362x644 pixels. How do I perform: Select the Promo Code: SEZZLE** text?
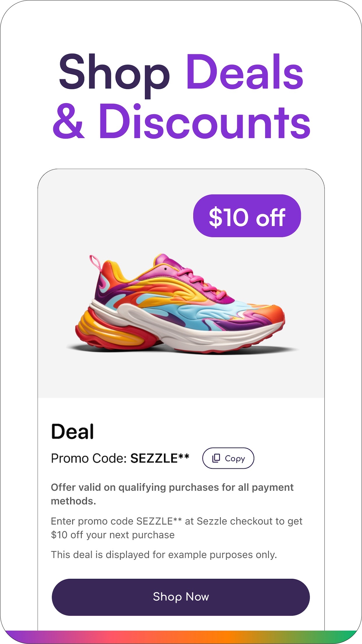tap(120, 458)
